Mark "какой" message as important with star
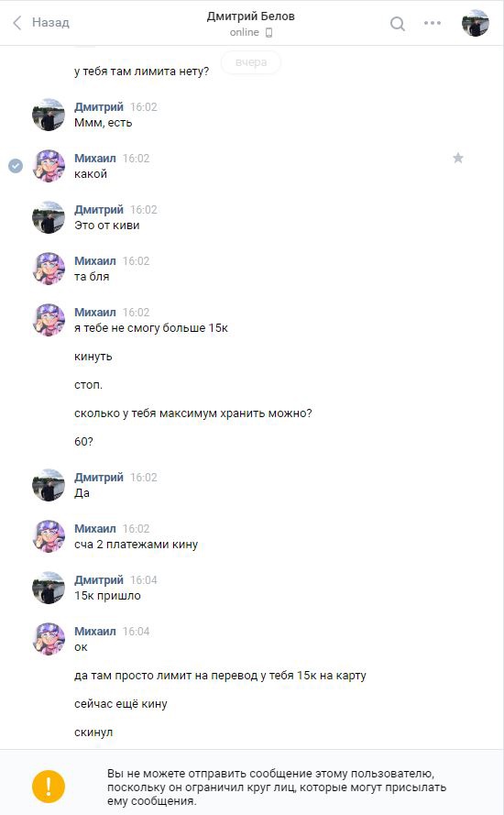Image resolution: width=504 pixels, height=815 pixels. tap(458, 158)
